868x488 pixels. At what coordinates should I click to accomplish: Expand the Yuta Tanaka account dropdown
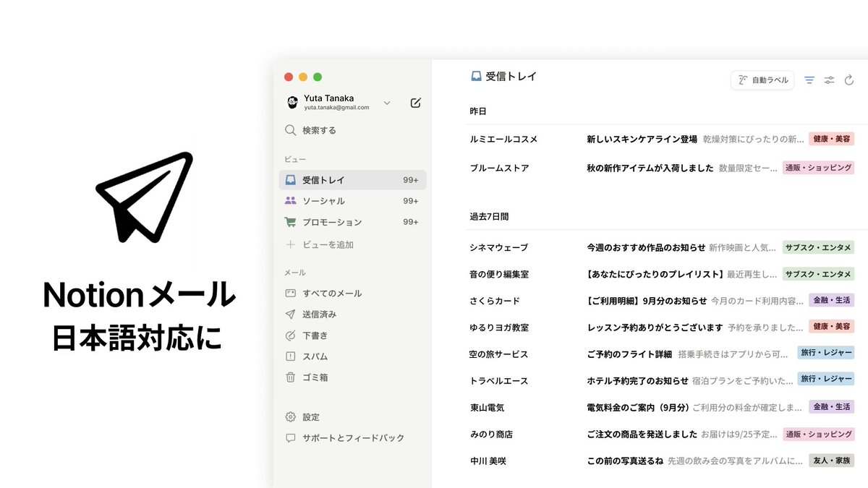387,103
